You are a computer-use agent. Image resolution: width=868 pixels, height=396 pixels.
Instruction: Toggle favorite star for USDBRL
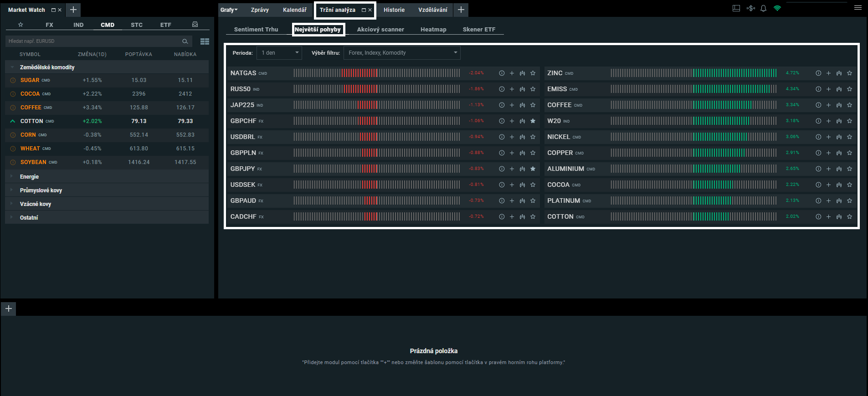[533, 137]
